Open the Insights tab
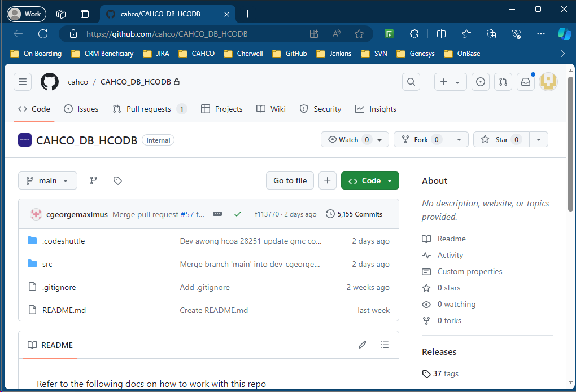The width and height of the screenshot is (576, 392). pyautogui.click(x=376, y=108)
